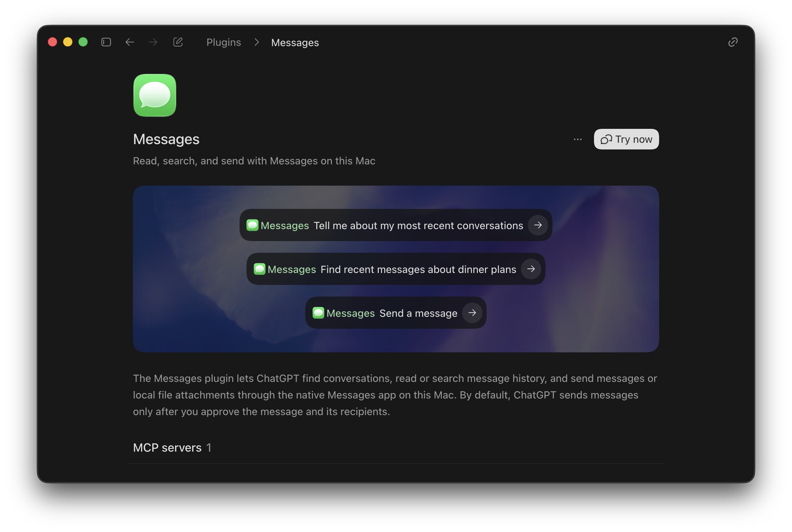Click 'Read, search, and send with Messages' subtitle
This screenshot has height=532, width=792.
click(254, 160)
